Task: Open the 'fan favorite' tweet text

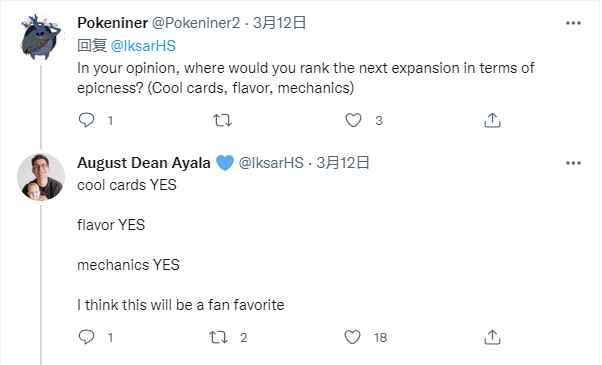Action: point(181,305)
